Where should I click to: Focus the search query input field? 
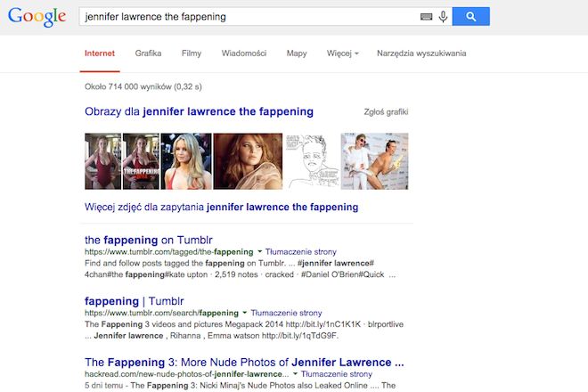pos(248,17)
